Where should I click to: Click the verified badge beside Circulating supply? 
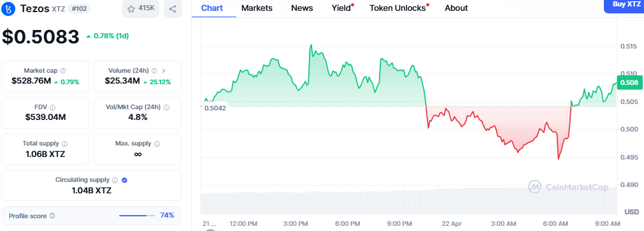(x=124, y=180)
